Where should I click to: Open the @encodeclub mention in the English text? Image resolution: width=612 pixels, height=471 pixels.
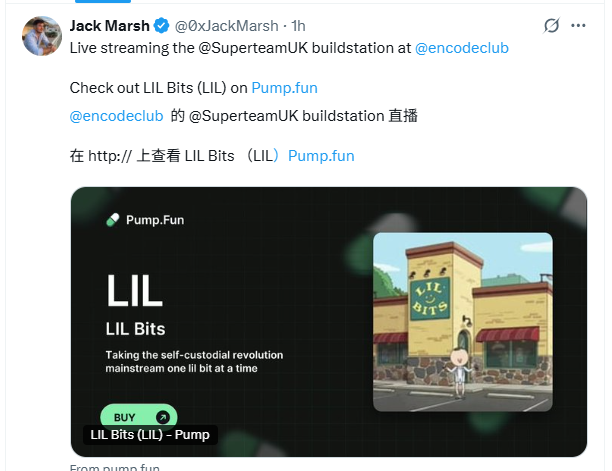coord(462,48)
